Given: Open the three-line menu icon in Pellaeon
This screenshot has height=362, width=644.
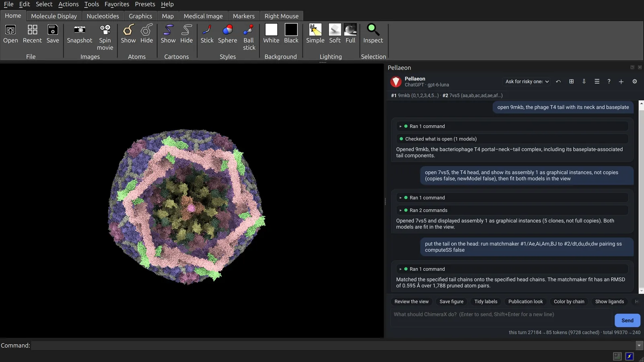Looking at the screenshot, I should coord(597,81).
